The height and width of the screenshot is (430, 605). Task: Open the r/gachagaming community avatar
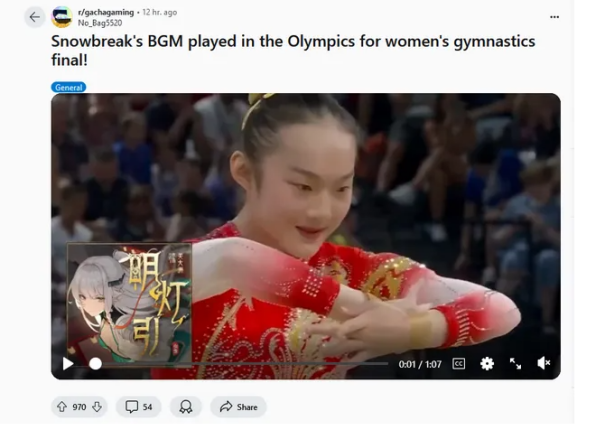coord(62,17)
